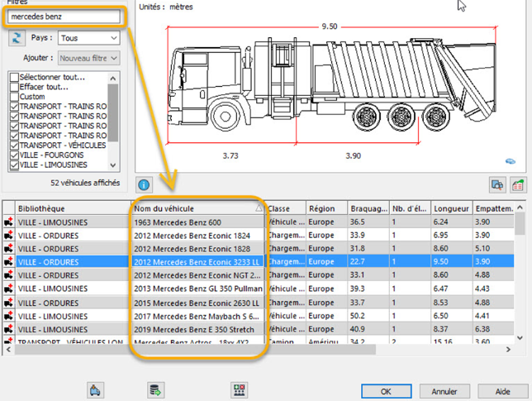532x401 pixels.
Task: Open the Nouveau filtre dropdown
Action: click(89, 58)
